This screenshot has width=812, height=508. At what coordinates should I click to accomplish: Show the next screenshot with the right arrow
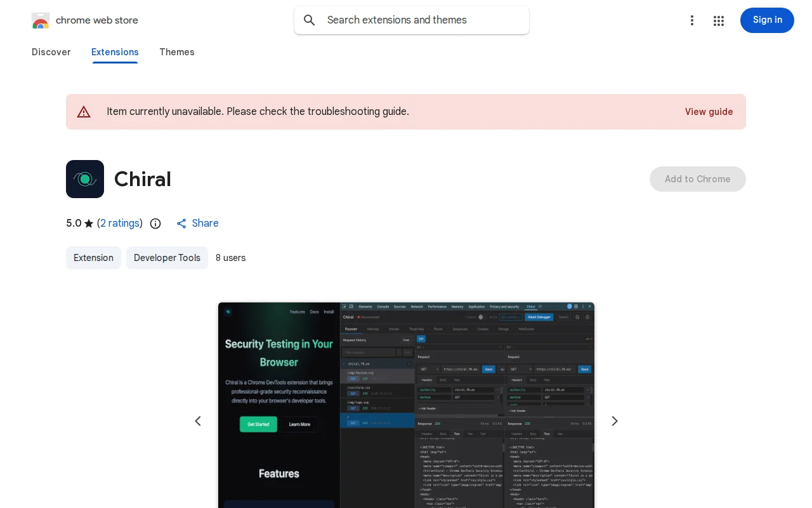[614, 421]
